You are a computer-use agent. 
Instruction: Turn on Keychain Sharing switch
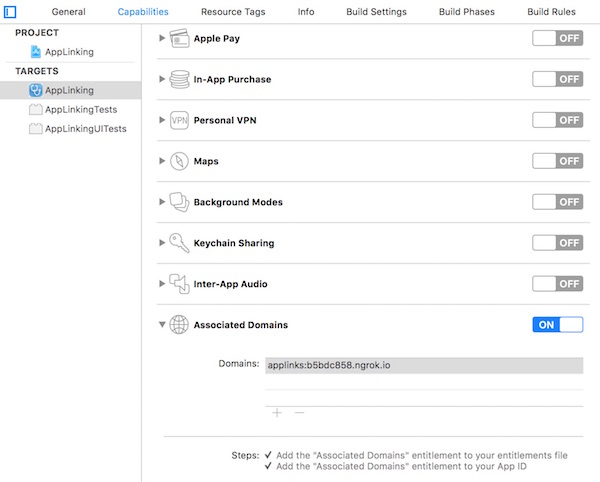point(558,243)
